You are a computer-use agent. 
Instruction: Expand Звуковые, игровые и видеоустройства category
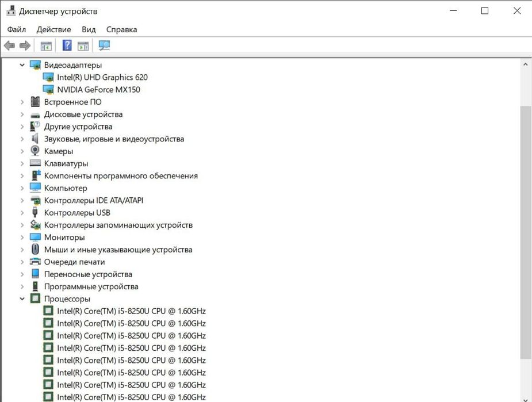22,139
